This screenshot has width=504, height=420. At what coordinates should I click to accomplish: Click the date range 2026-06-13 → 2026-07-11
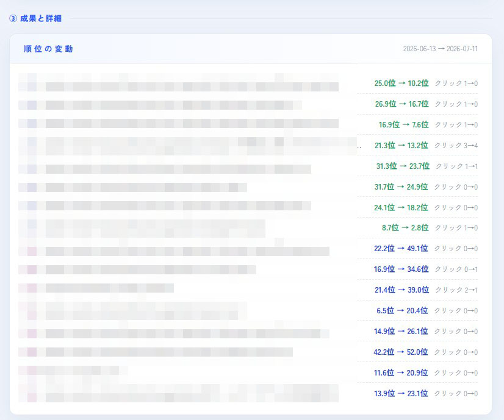(x=441, y=49)
